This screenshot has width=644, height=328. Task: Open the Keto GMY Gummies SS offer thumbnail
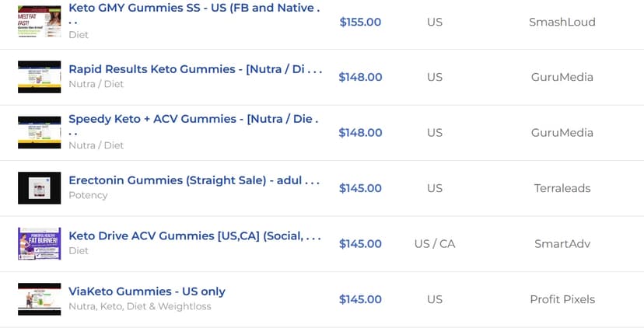[40, 22]
